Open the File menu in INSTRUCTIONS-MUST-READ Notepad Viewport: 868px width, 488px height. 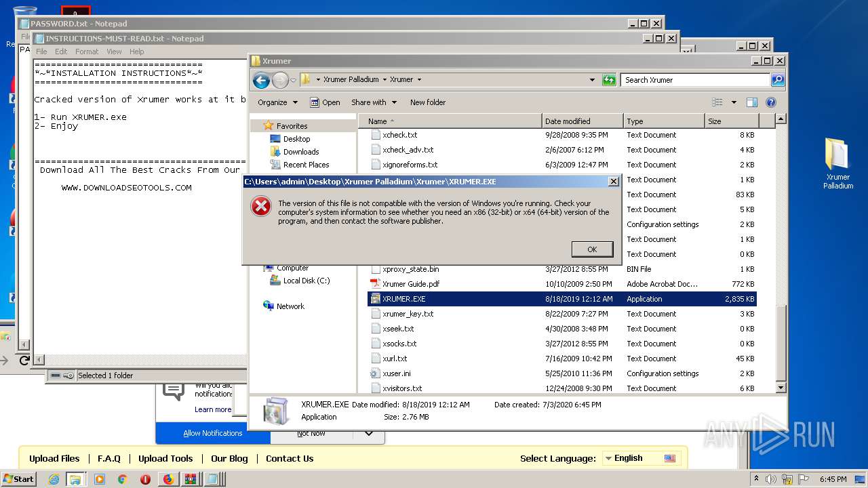tap(41, 52)
